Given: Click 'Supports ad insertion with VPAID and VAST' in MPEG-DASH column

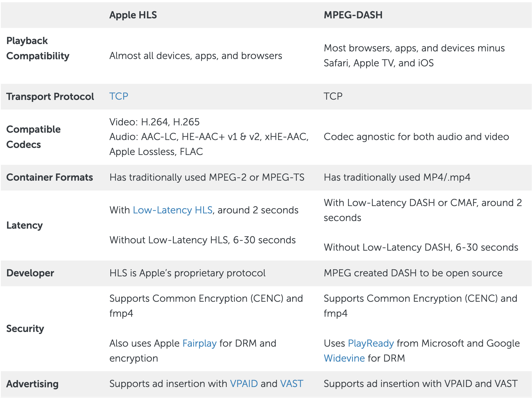Looking at the screenshot, I should coord(421,384).
